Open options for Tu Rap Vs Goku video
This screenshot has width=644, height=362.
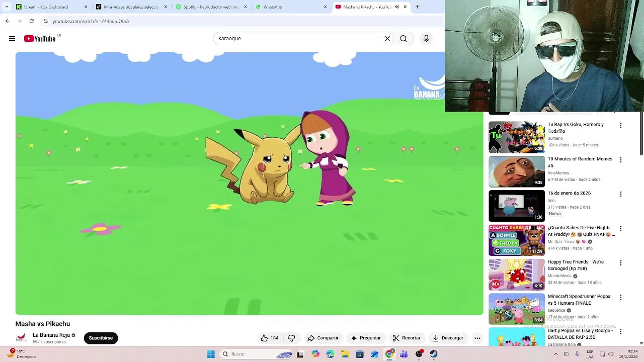[620, 125]
